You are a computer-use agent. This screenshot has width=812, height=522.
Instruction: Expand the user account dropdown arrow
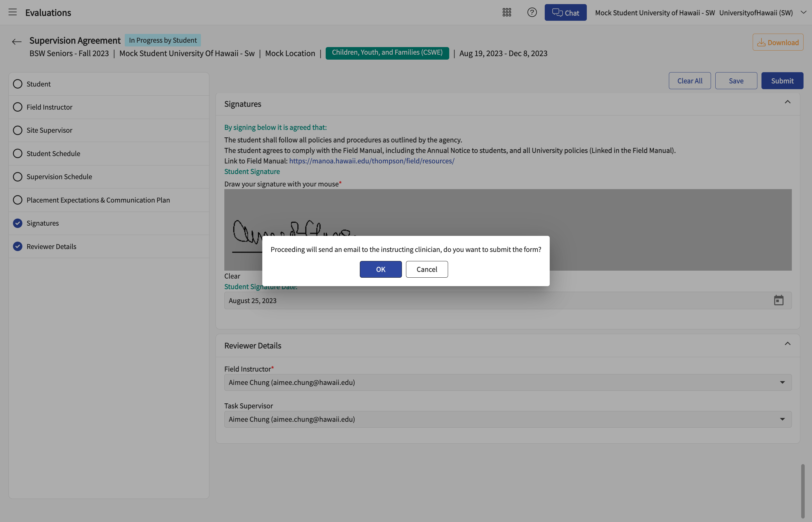pos(804,12)
